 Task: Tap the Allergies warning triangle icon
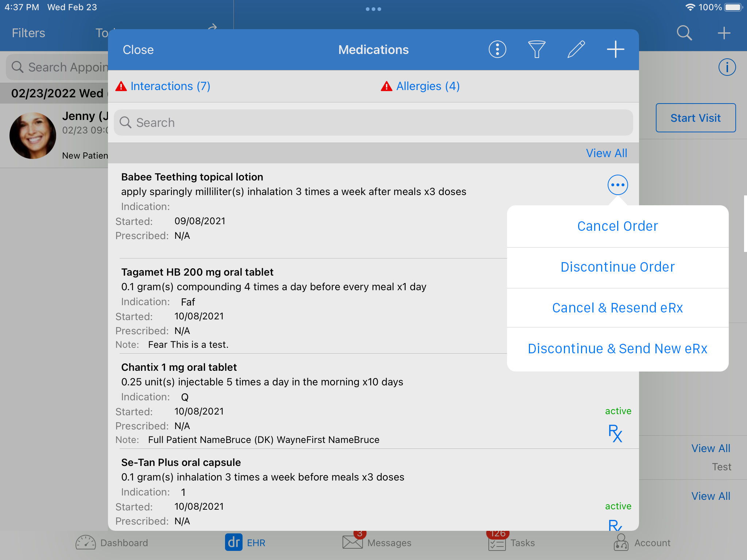tap(386, 86)
